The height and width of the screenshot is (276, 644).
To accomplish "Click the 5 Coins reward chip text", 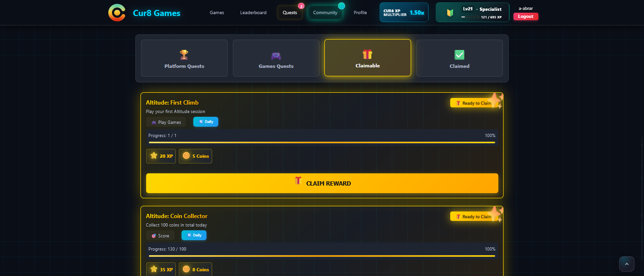I will tap(200, 156).
